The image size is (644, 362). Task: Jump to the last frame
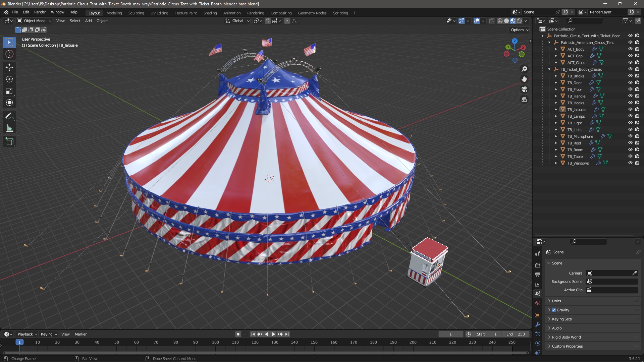pos(287,334)
